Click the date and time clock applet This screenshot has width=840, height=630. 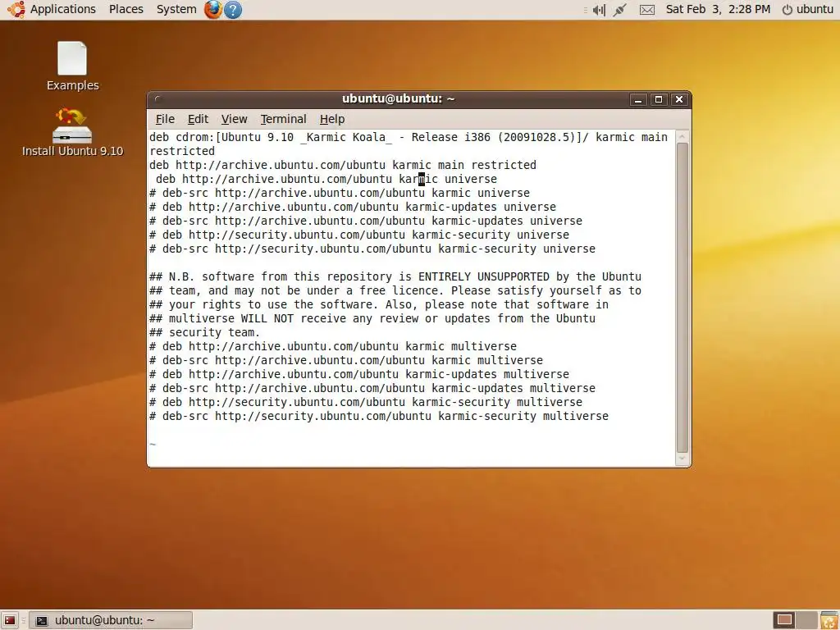point(718,9)
